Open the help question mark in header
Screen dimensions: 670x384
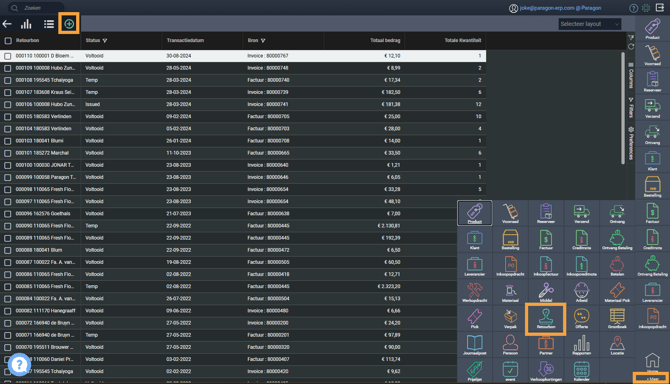tap(633, 8)
